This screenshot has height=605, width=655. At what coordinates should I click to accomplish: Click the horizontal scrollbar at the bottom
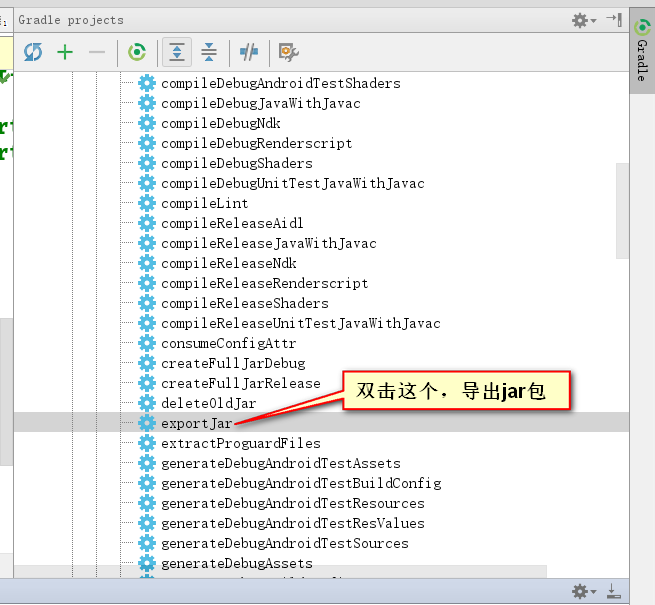[280, 572]
